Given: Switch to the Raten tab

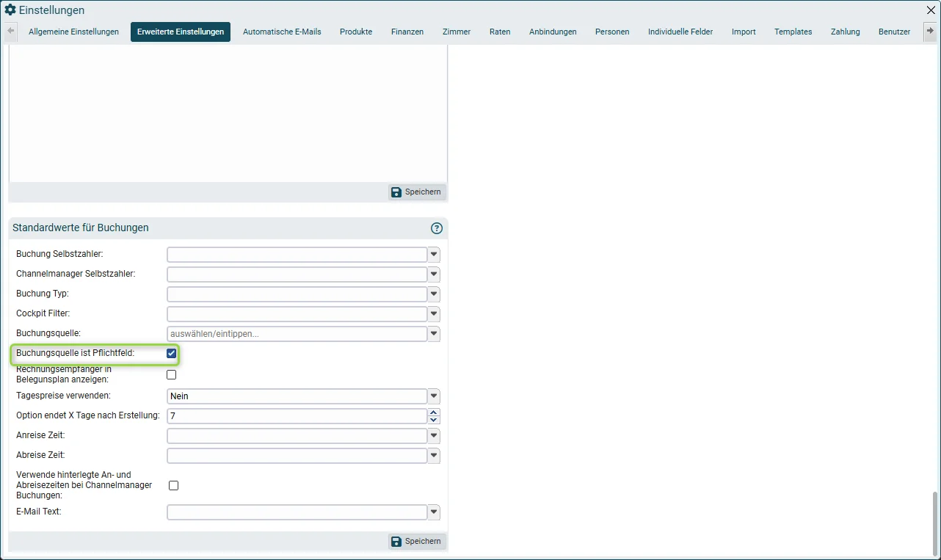Looking at the screenshot, I should point(500,32).
